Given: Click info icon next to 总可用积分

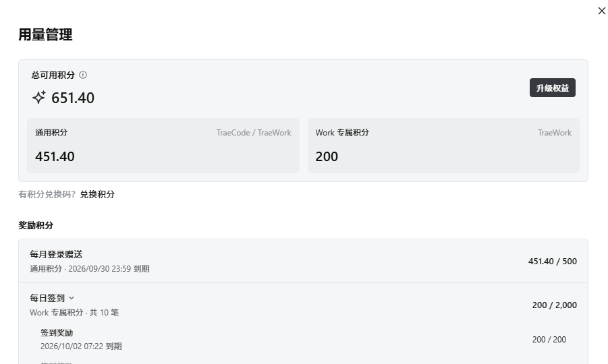Looking at the screenshot, I should pos(83,75).
